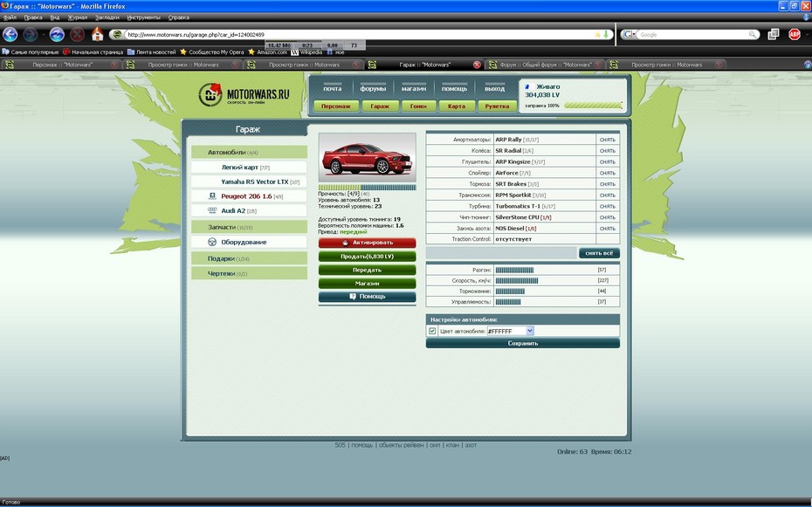812x507 pixels.
Task: Open the arrow next to ABP icon
Action: tap(806, 34)
